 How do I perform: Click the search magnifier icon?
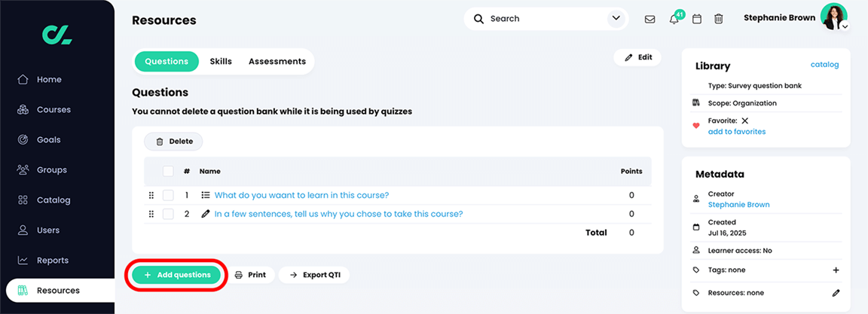coord(479,19)
